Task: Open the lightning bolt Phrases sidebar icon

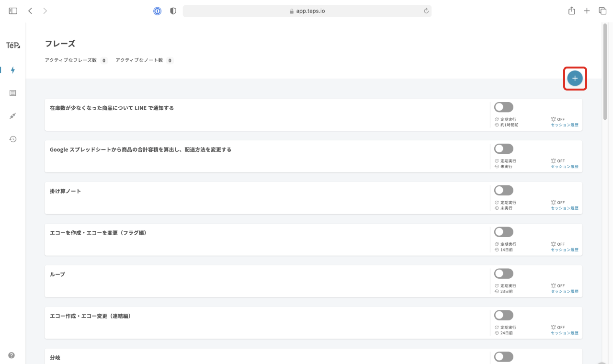Action: [13, 70]
